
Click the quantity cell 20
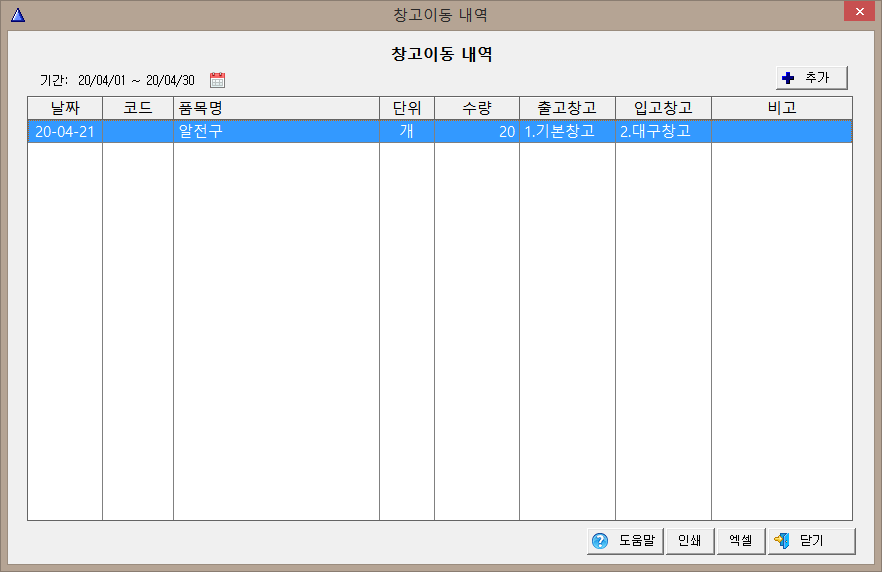(477, 132)
